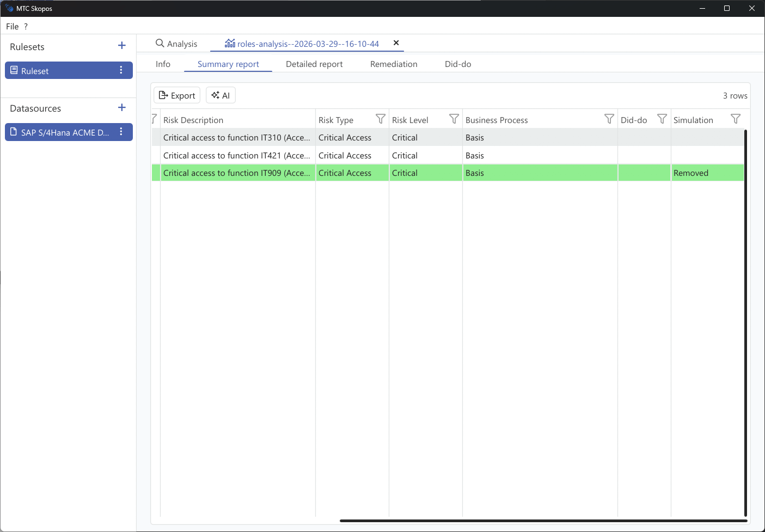Screen dimensions: 765x532
Task: Open the Did-do column filter dropdown
Action: pos(662,119)
